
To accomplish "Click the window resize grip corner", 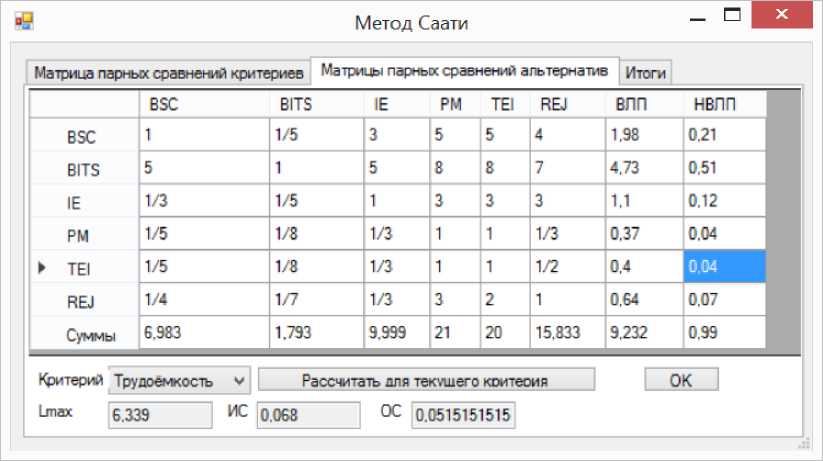I will click(x=802, y=443).
